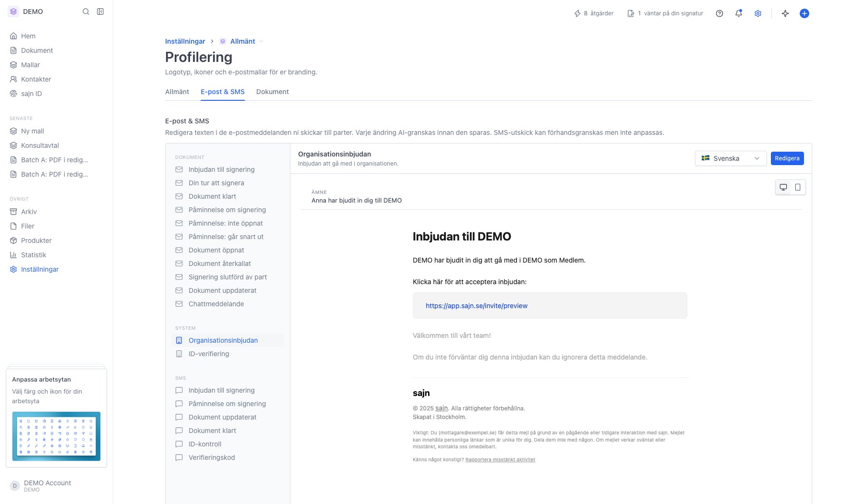Expand the Allmänt breadcrumb chevron

coord(261,41)
